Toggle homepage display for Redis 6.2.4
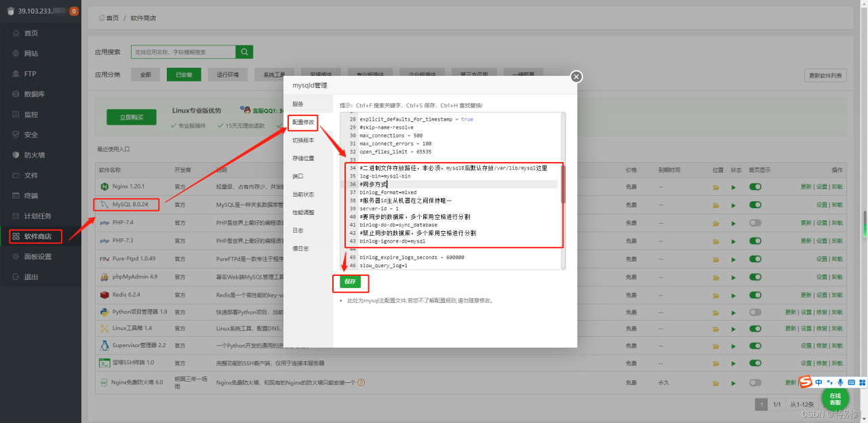The width and height of the screenshot is (868, 423). tap(755, 296)
